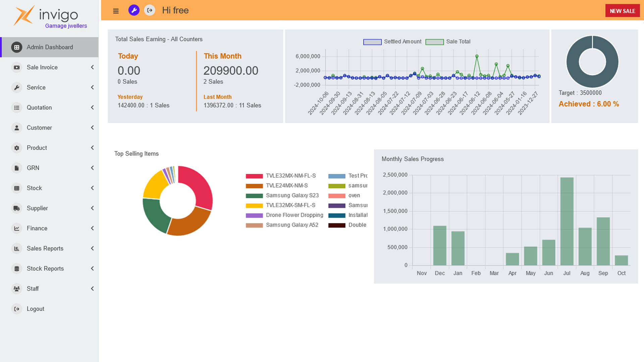Click the Last Month label

click(x=217, y=97)
